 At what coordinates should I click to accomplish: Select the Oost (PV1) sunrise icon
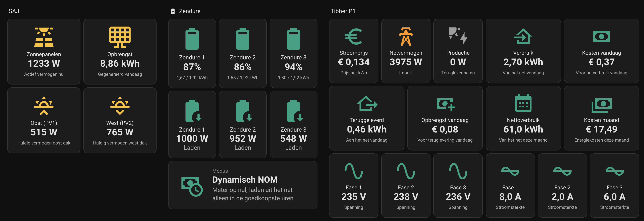(x=44, y=106)
